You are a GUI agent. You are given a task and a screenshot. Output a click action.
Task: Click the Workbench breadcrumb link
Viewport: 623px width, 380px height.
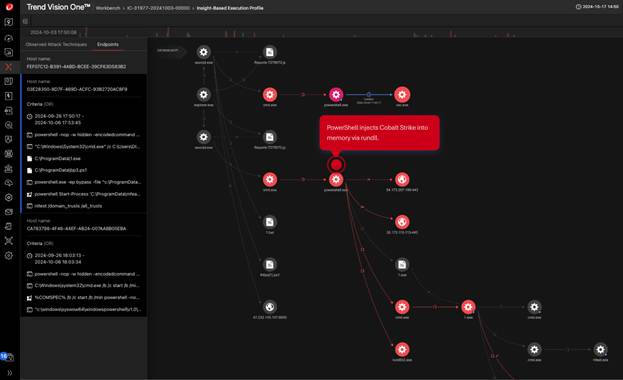coord(108,8)
